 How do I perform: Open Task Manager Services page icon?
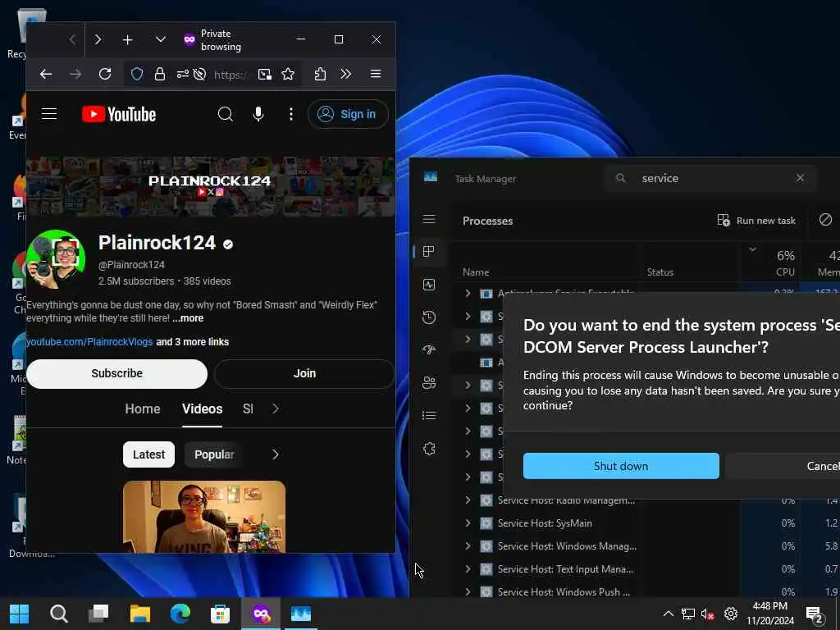[428, 449]
